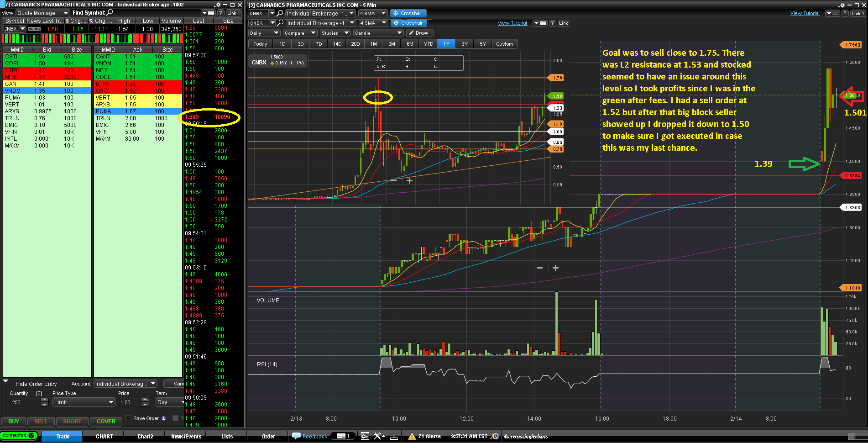Open the Compare dropdown

point(300,33)
